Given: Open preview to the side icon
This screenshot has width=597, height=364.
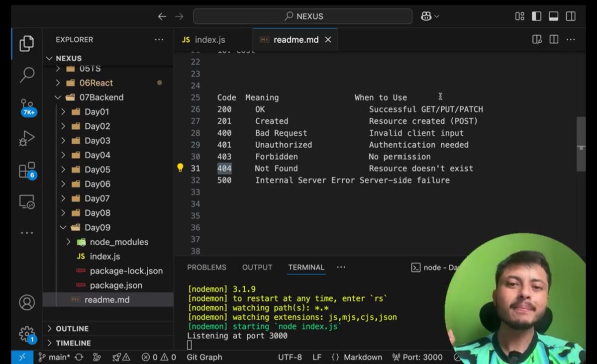Looking at the screenshot, I should pos(537,39).
